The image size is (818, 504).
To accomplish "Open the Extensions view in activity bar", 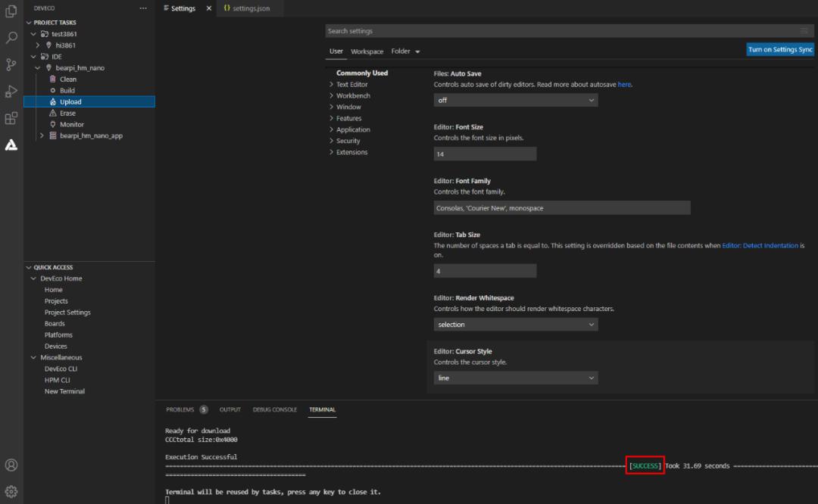I will (11, 118).
